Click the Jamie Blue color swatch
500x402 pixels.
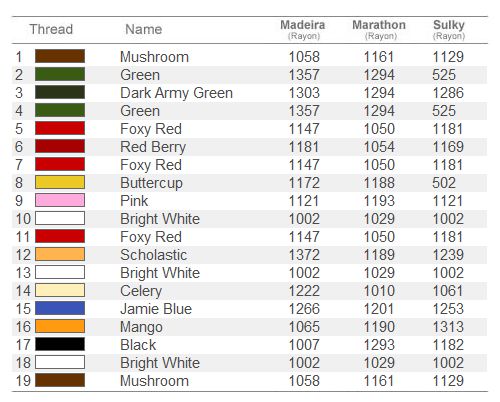point(60,308)
